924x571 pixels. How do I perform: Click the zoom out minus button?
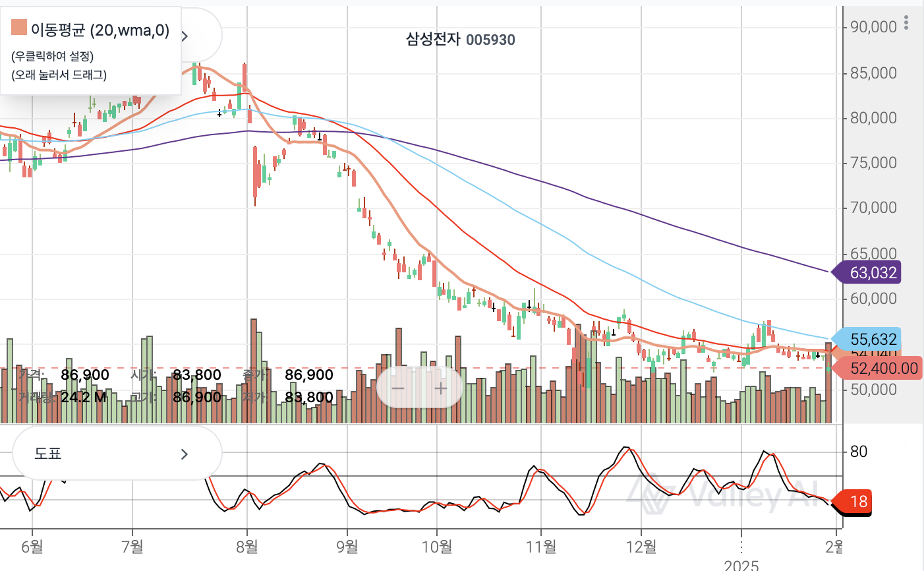pos(398,388)
